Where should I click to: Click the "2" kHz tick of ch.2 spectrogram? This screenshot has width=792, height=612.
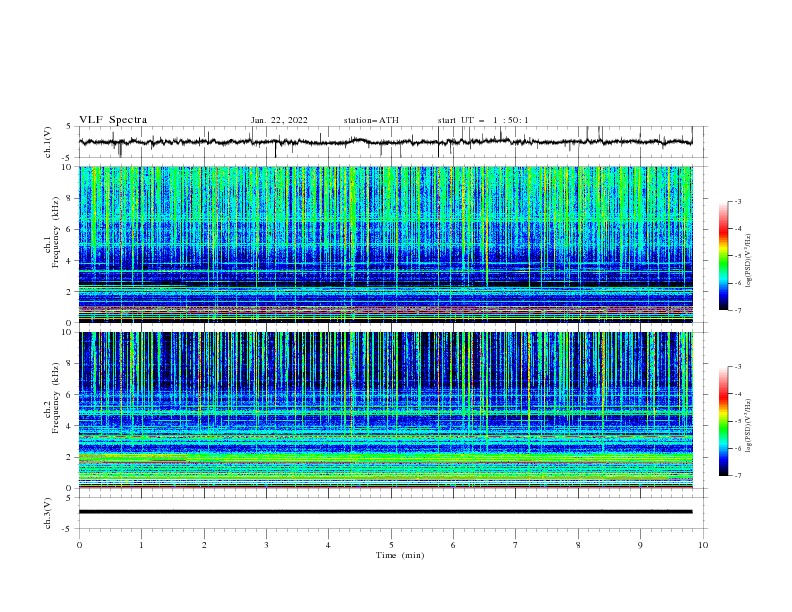pos(71,457)
